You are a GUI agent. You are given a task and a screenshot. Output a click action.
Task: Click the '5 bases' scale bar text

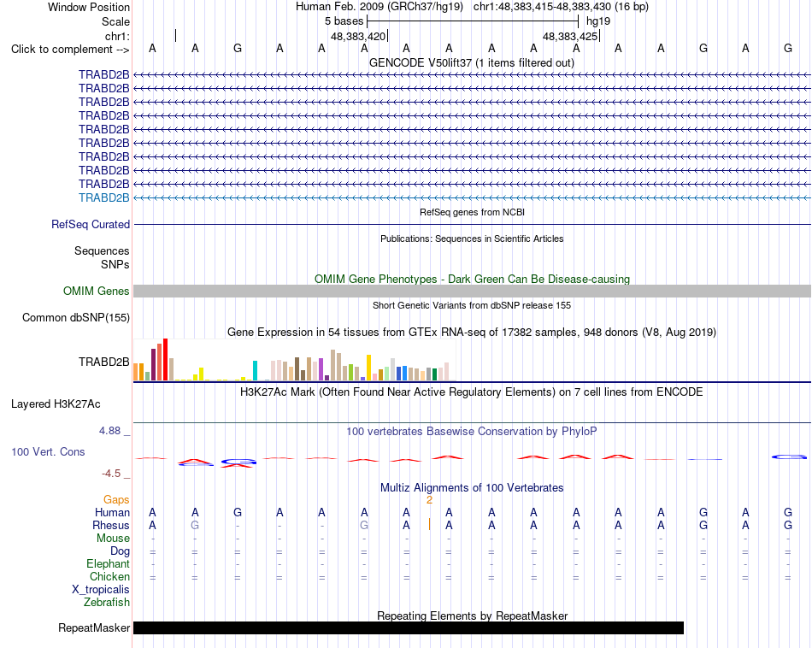[x=344, y=21]
